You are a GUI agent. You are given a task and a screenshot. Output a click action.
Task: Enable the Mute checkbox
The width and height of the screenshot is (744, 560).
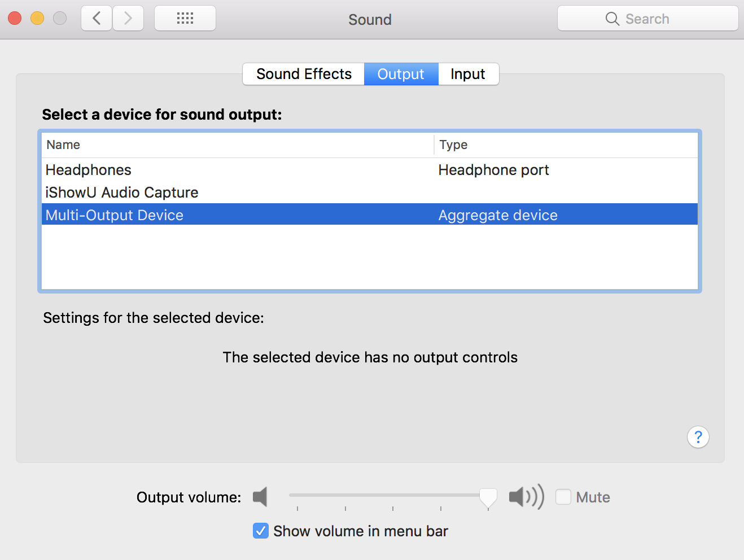tap(563, 497)
